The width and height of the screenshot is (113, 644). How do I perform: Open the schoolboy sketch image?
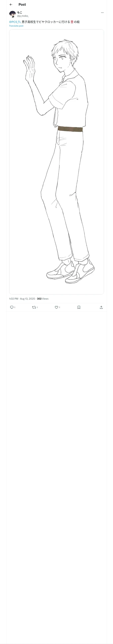[x=56, y=162]
